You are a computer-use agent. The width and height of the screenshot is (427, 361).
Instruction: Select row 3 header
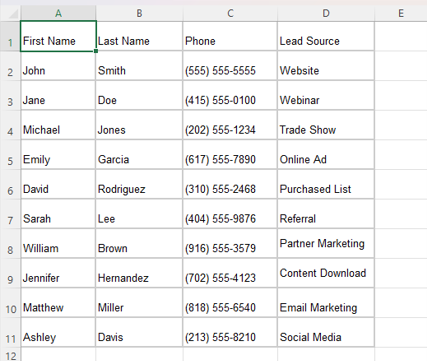point(10,95)
